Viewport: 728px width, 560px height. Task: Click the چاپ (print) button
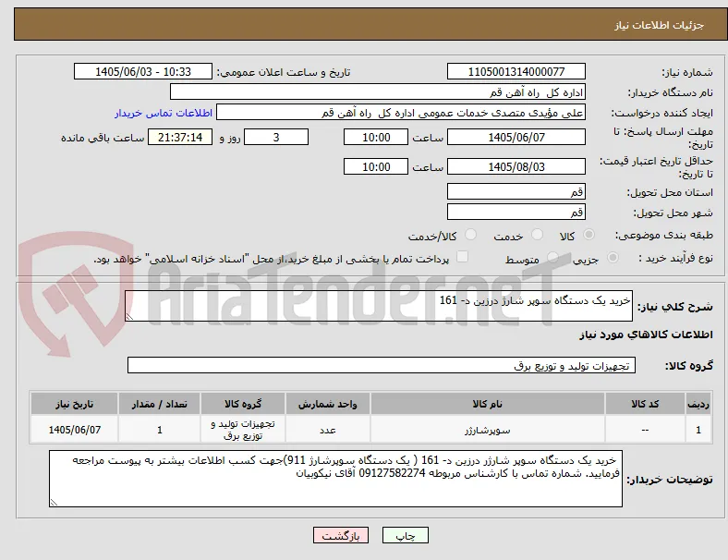click(x=405, y=535)
